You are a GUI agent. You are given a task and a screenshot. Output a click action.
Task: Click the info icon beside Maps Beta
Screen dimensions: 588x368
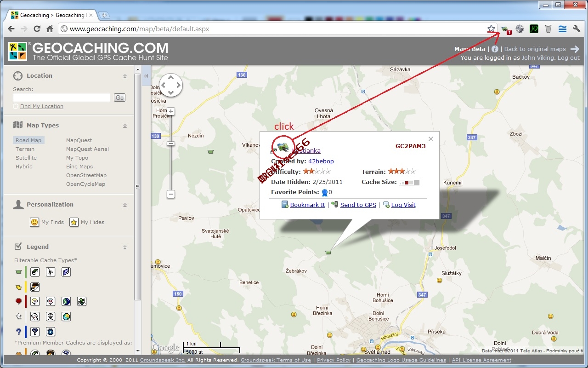click(x=495, y=49)
